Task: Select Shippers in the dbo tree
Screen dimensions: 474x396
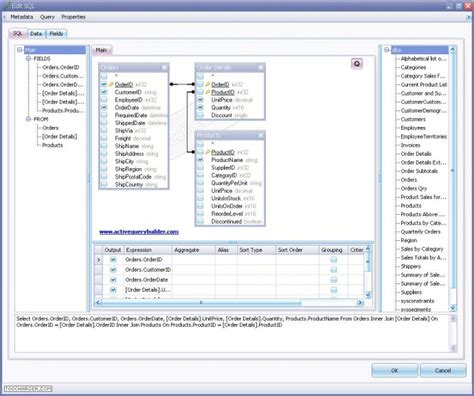Action: pyautogui.click(x=411, y=266)
